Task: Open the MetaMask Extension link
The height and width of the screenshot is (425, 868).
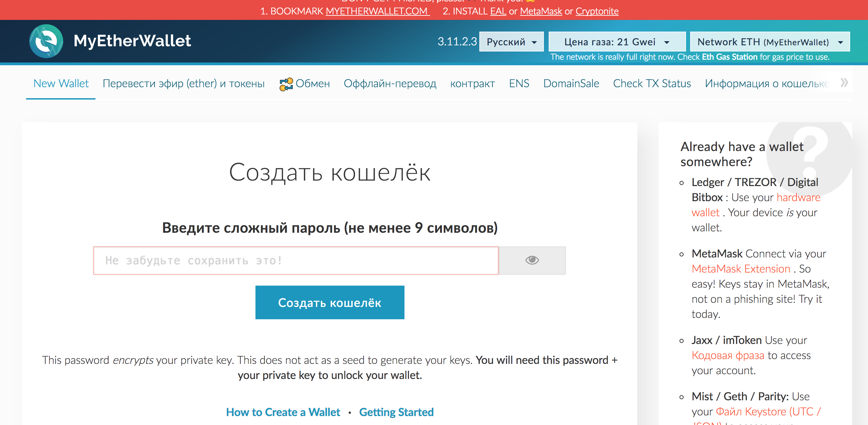Action: pos(741,269)
